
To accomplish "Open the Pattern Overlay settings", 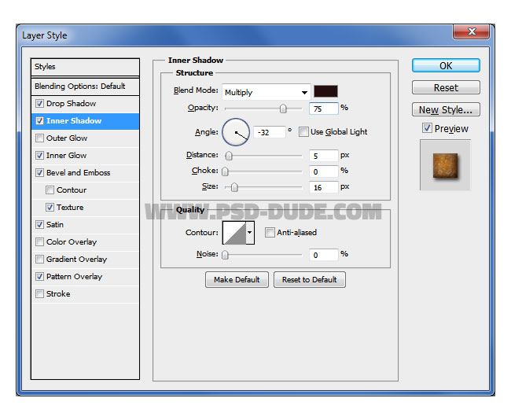I will (74, 277).
